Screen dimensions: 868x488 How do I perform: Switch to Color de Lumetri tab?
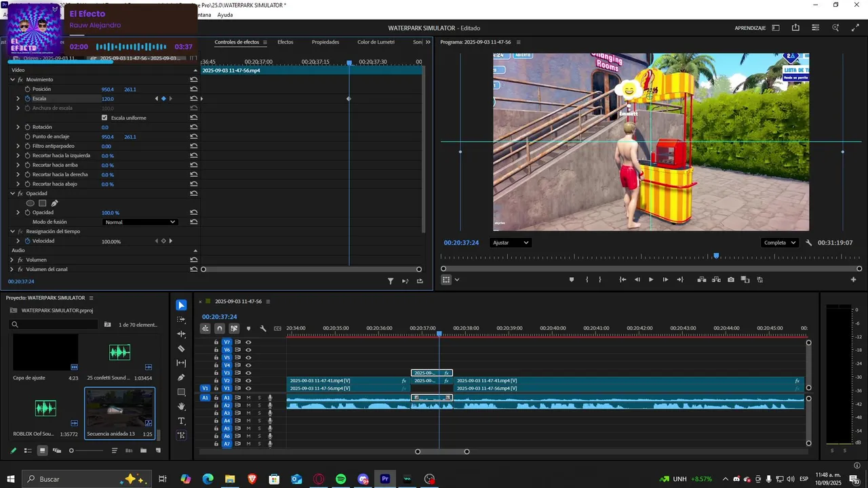point(376,42)
